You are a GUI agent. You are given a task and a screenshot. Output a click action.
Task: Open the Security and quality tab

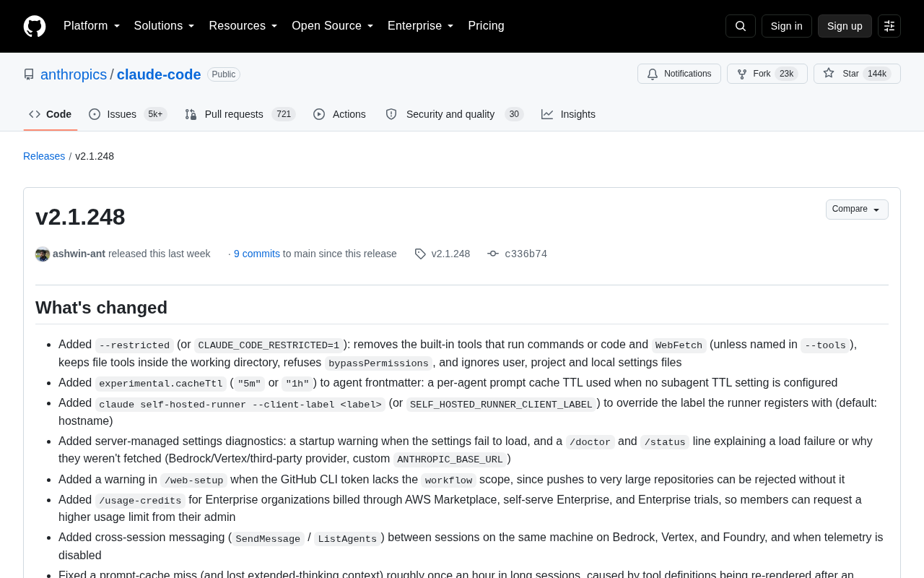pos(454,114)
